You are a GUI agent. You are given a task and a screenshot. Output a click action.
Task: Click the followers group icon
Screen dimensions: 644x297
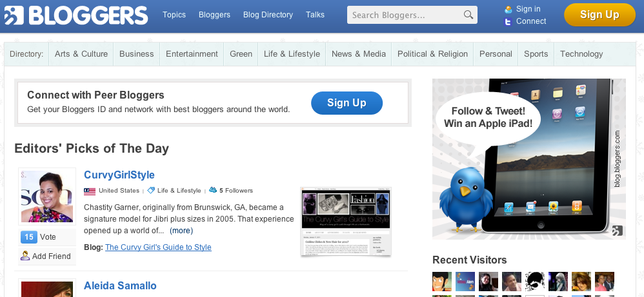pyautogui.click(x=213, y=190)
